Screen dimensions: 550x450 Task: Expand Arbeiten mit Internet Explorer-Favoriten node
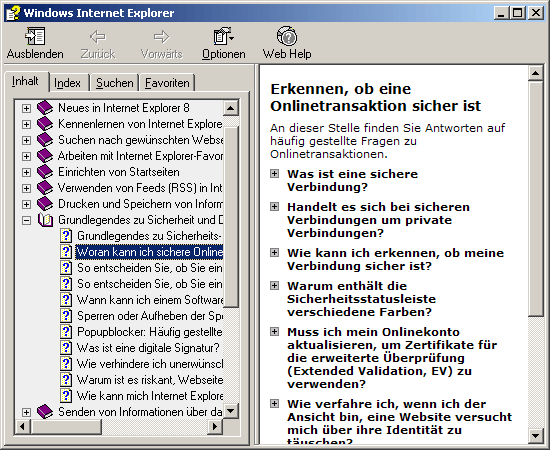(26, 156)
